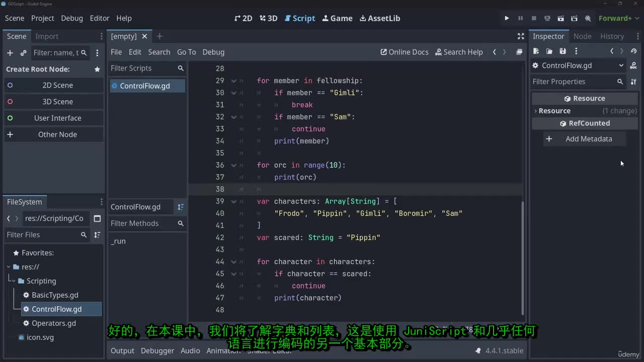
Task: Create a 3D Scene root node
Action: coord(54,102)
